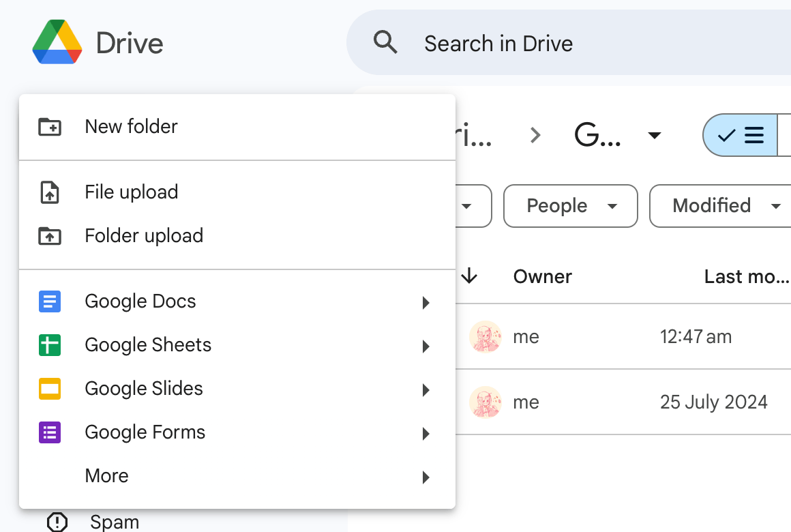The height and width of the screenshot is (532, 791).
Task: Click the Last modified column header
Action: [747, 277]
